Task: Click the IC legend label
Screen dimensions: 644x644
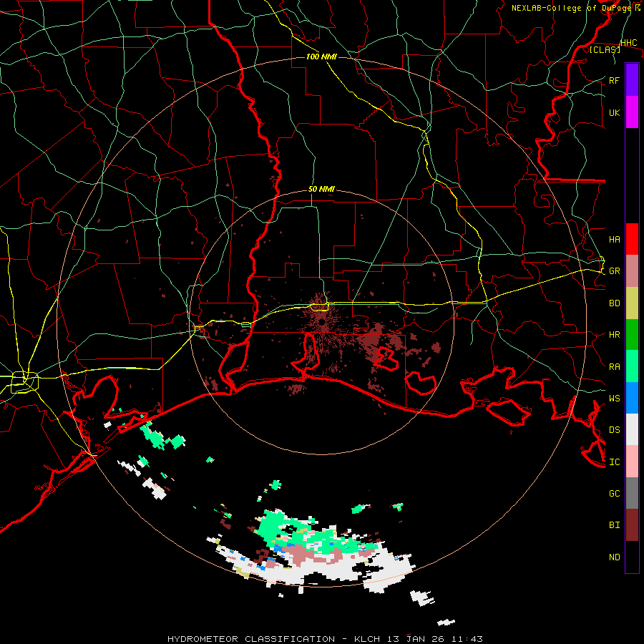Action: click(x=614, y=462)
